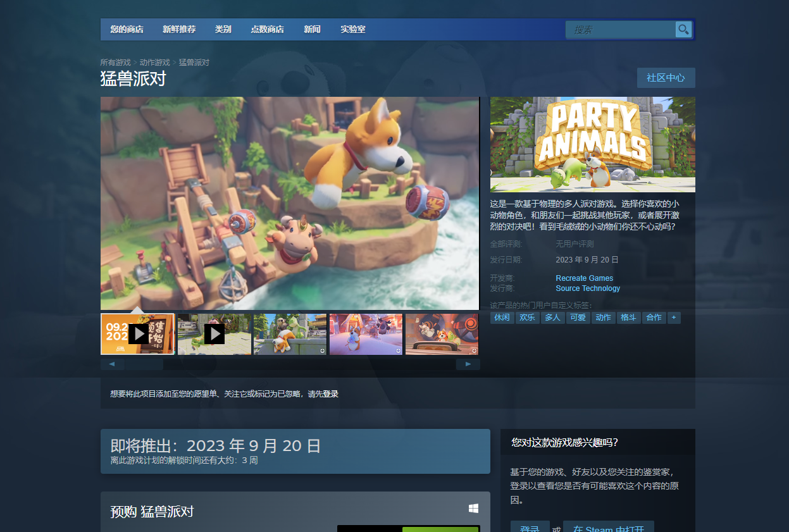Open fifth screenshot thumbnail with orange target
The width and height of the screenshot is (789, 532).
click(x=442, y=334)
